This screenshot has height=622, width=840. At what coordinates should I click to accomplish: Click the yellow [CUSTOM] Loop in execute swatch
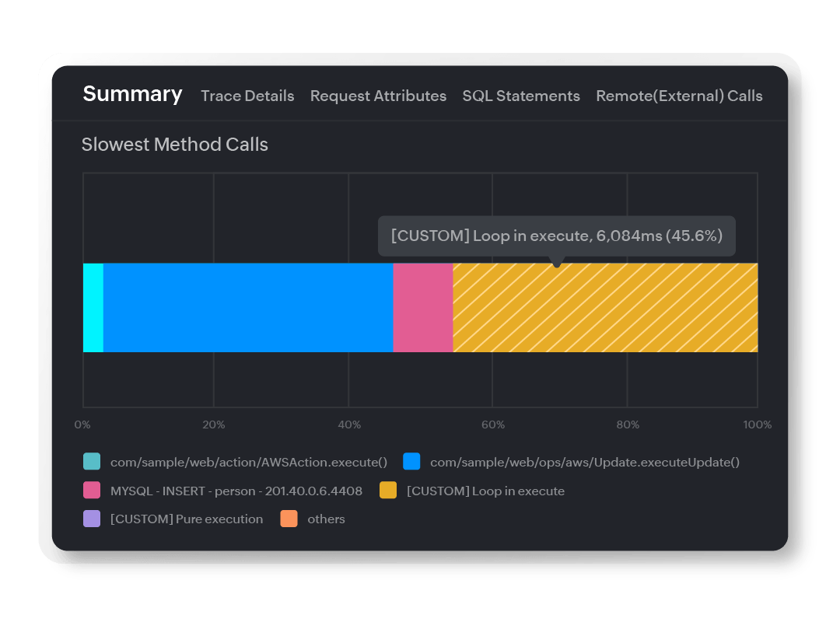click(x=388, y=490)
